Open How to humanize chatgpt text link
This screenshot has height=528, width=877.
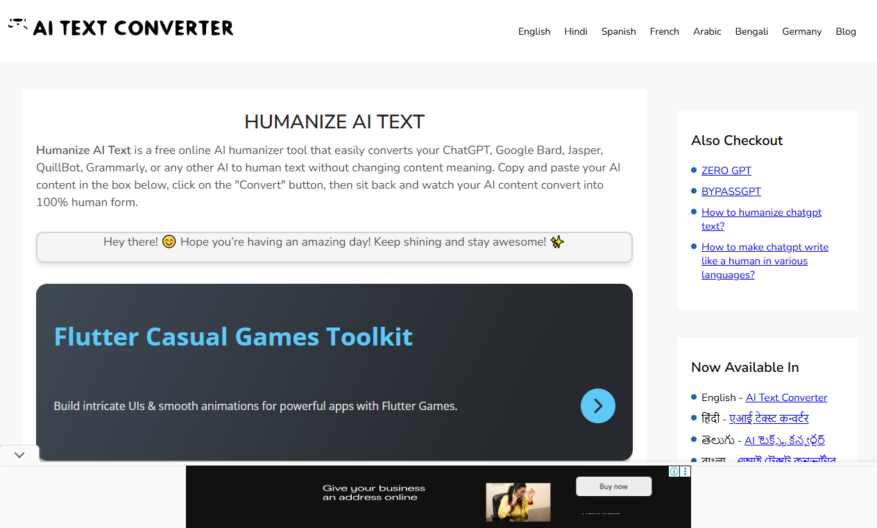point(761,219)
